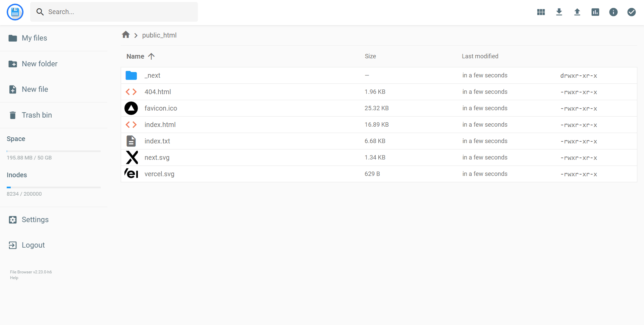Switch view with the grid icon
The image size is (644, 325).
click(x=541, y=12)
